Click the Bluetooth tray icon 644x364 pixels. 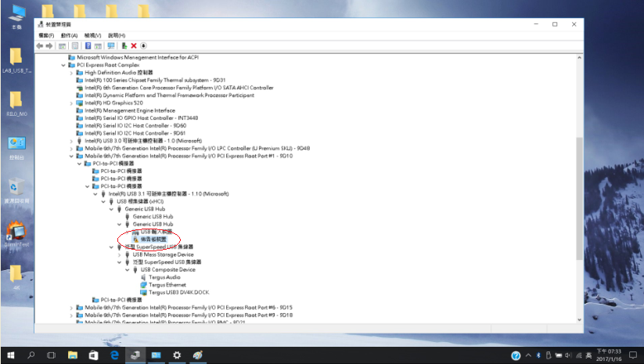pos(538,356)
